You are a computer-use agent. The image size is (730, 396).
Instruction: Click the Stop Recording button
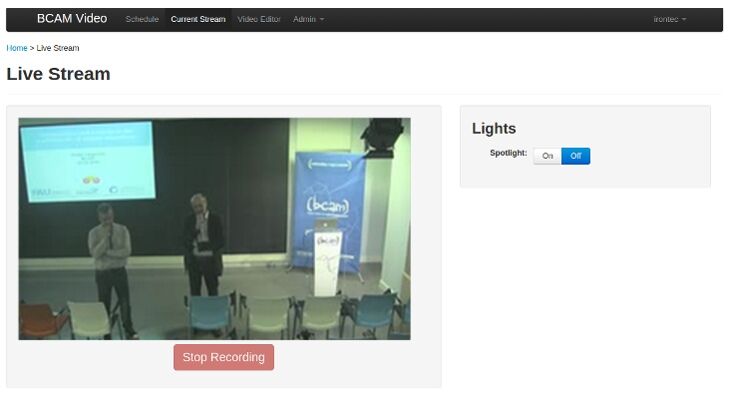[x=224, y=357]
